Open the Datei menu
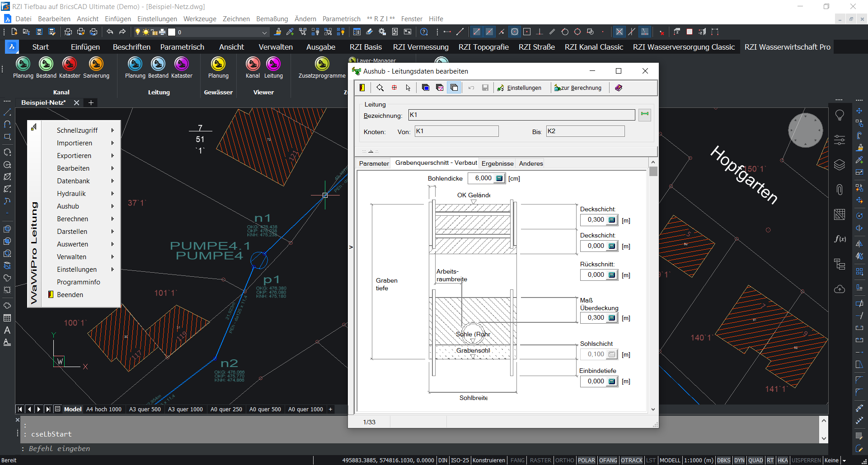Image resolution: width=868 pixels, height=465 pixels. tap(23, 19)
